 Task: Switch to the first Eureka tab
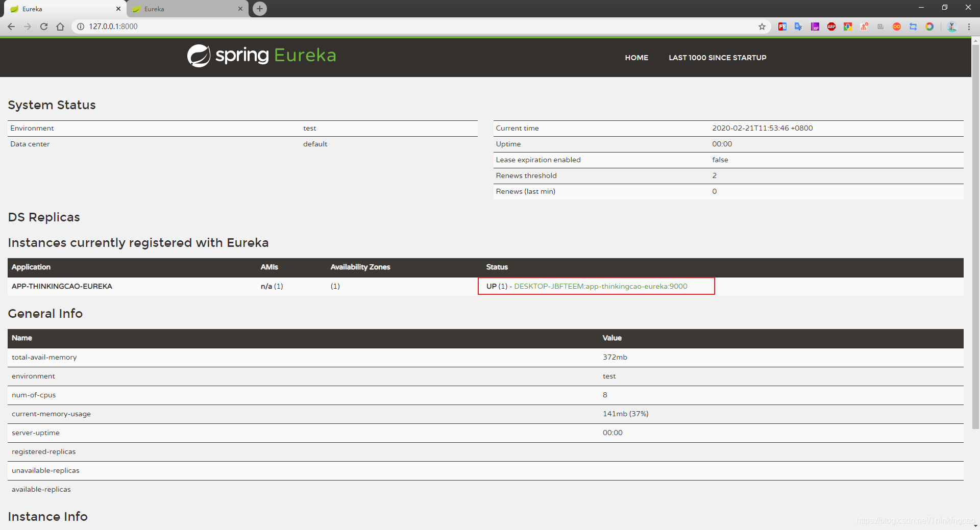coord(64,9)
